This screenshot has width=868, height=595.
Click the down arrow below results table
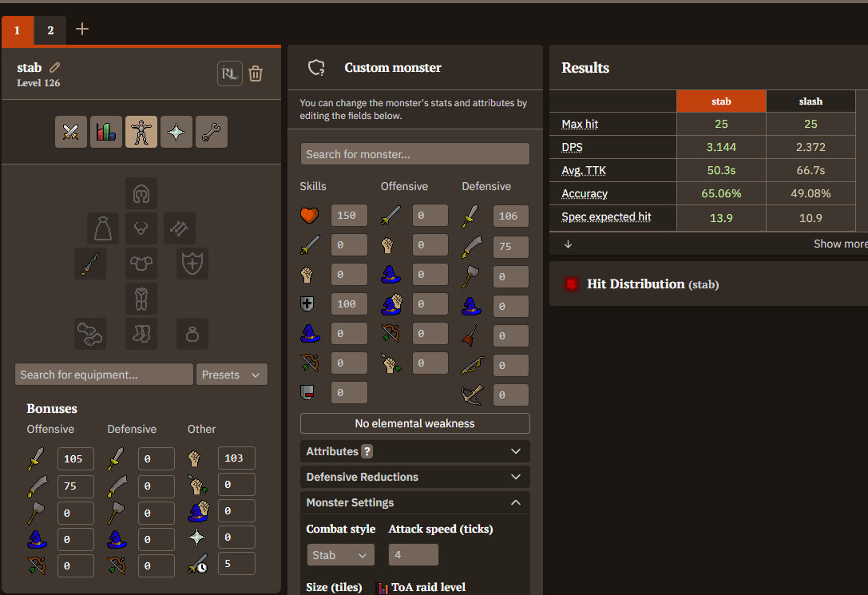(568, 244)
